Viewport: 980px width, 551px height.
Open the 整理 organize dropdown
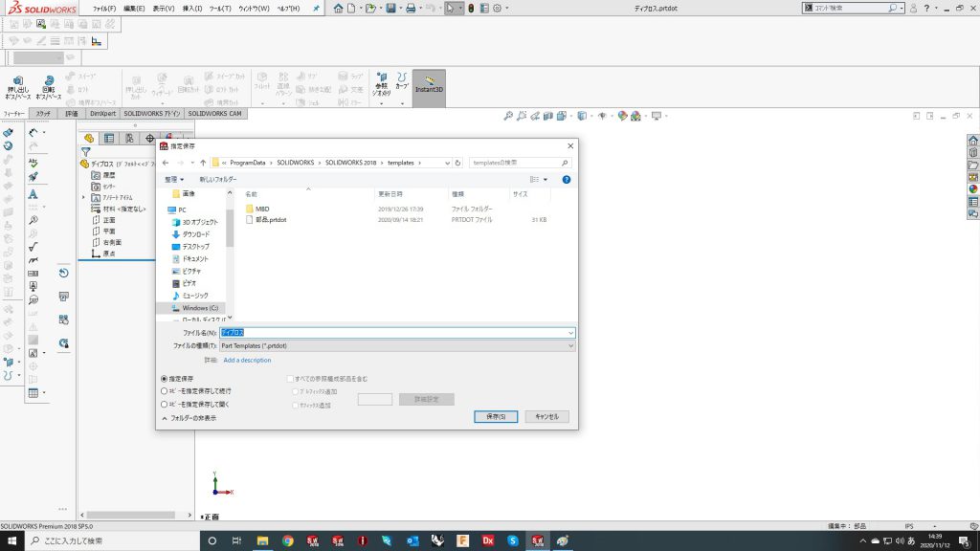pyautogui.click(x=174, y=179)
